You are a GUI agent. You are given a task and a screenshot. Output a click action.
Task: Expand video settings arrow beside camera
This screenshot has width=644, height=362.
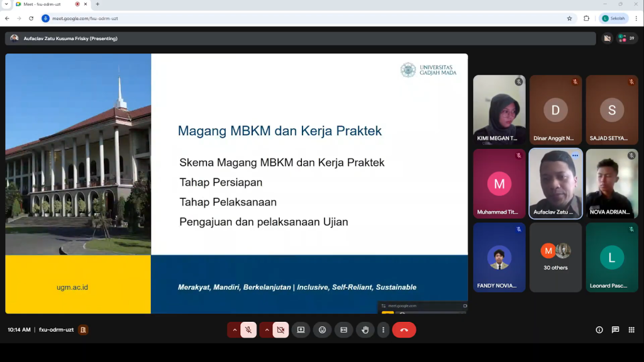coord(267,330)
